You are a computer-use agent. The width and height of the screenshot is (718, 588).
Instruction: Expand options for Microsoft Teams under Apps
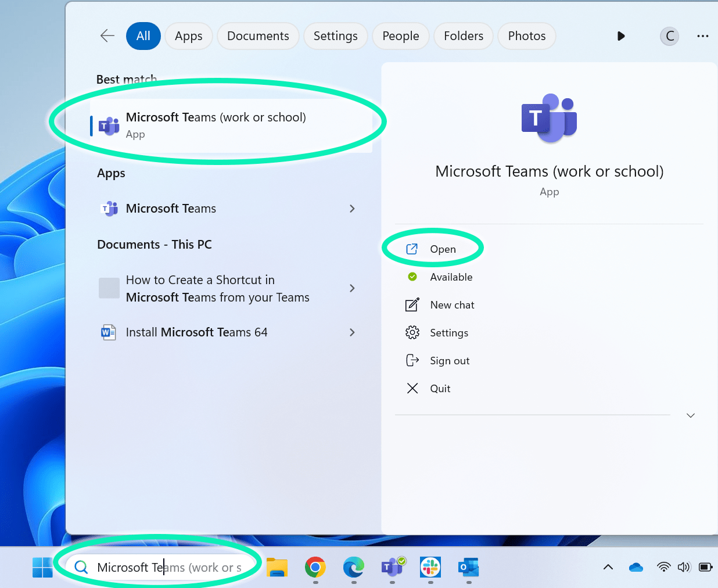352,208
